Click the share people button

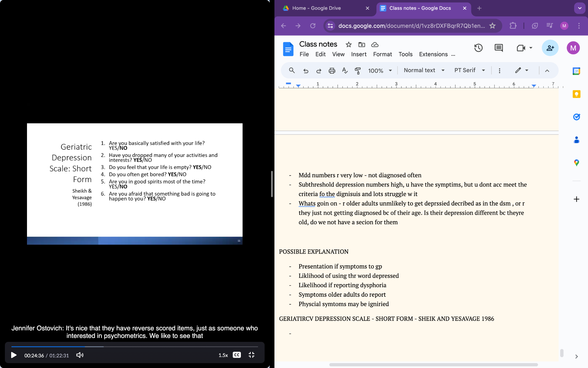(550, 48)
